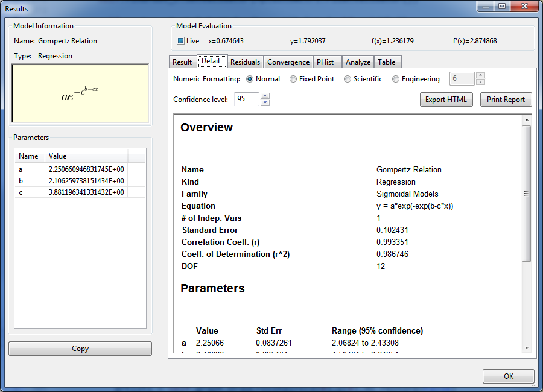The image size is (543, 392).
Task: Click the parameter name 'b' cell
Action: 30,181
